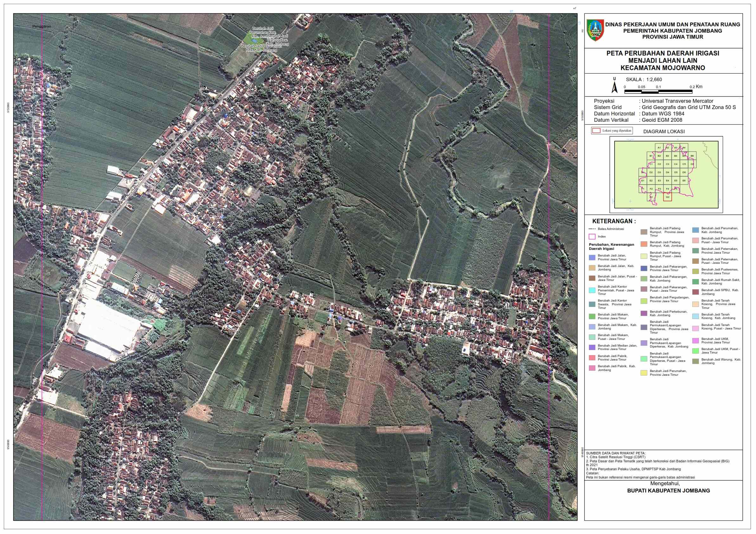756x534 pixels.
Task: Click Berubah Jadi Warung Kab. Jombang swatch
Action: pos(695,361)
